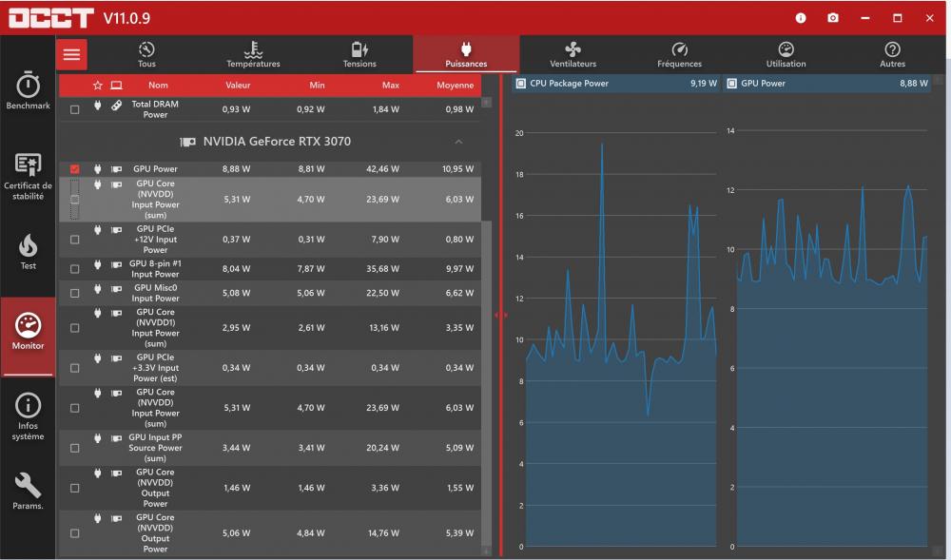The image size is (951, 560).
Task: Open Params. wrench settings
Action: point(28,491)
